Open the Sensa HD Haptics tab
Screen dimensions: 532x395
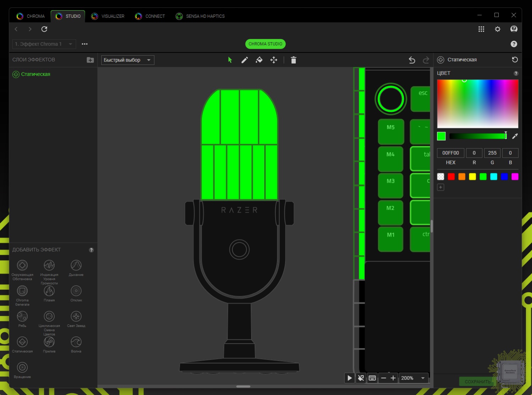point(200,16)
